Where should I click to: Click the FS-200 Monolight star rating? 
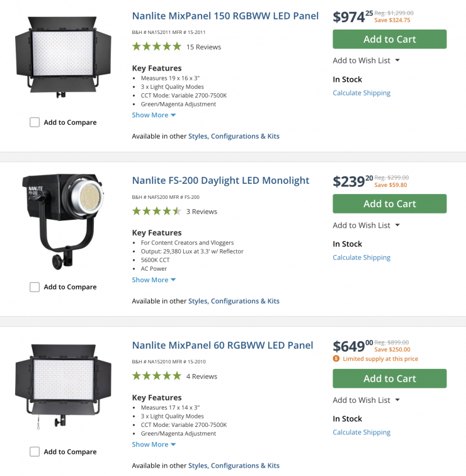pos(156,212)
